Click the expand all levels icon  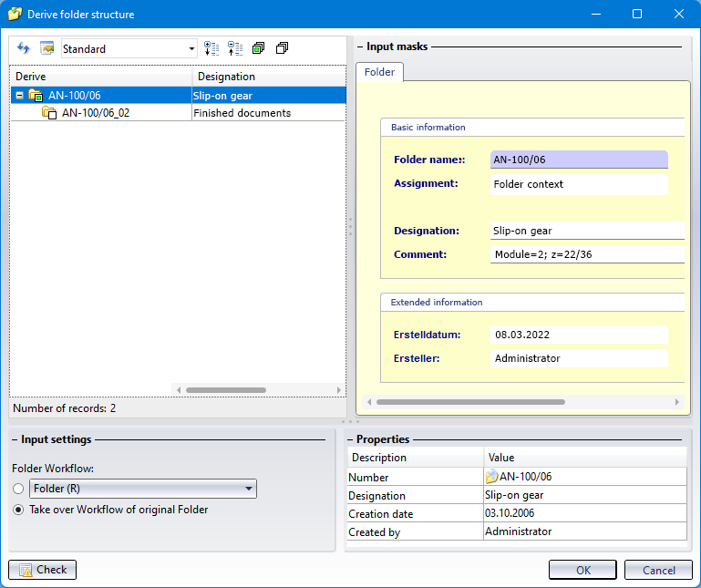[x=211, y=48]
